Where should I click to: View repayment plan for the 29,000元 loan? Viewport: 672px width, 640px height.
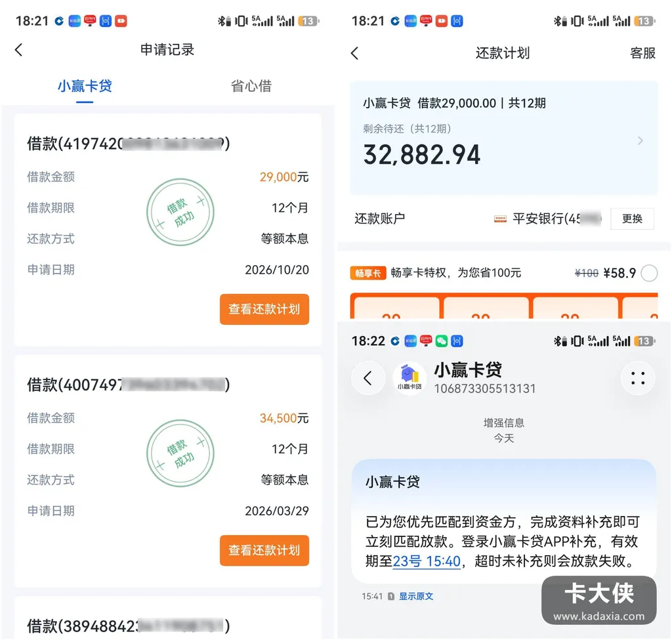pyautogui.click(x=264, y=309)
